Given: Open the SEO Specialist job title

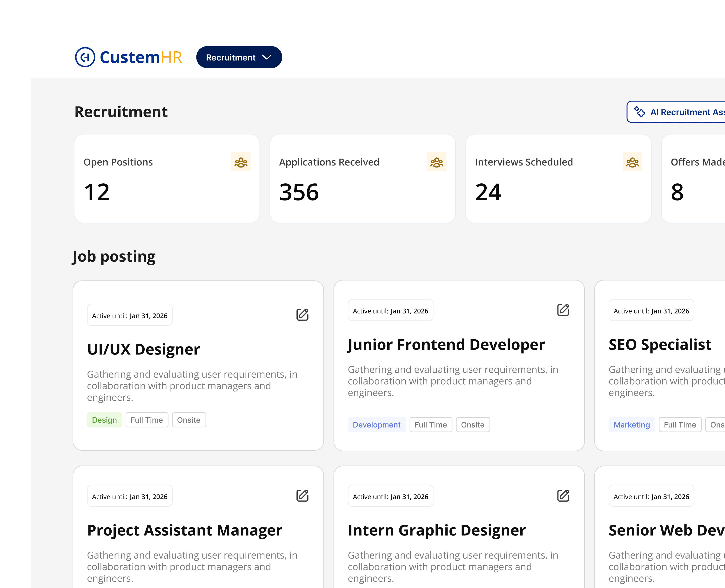Looking at the screenshot, I should tap(660, 344).
